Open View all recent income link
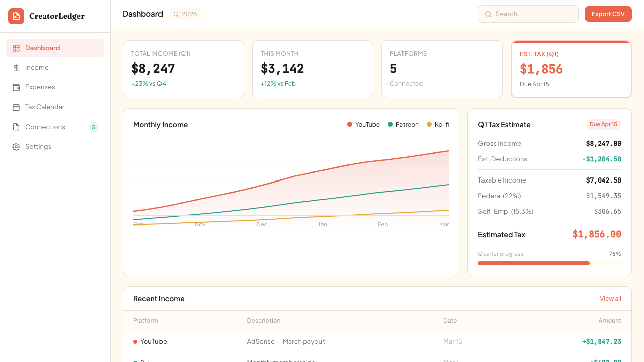 [610, 299]
